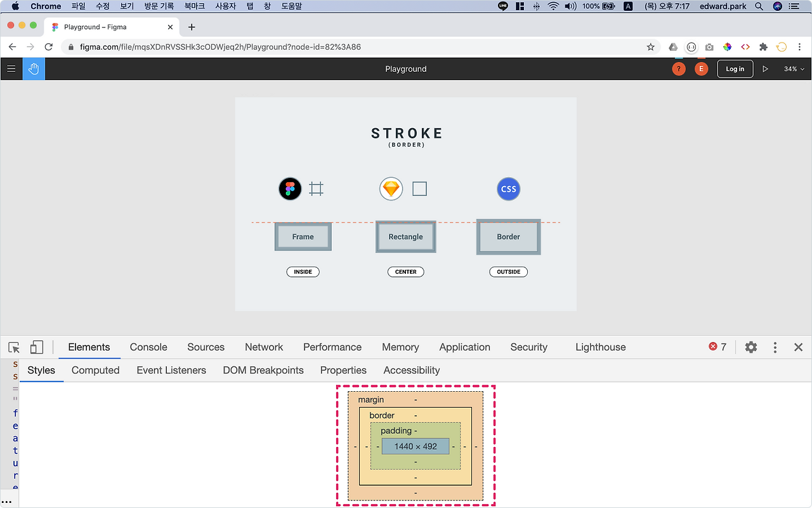This screenshot has width=812, height=508.
Task: Open the Chrome extensions puzzle menu
Action: point(763,47)
